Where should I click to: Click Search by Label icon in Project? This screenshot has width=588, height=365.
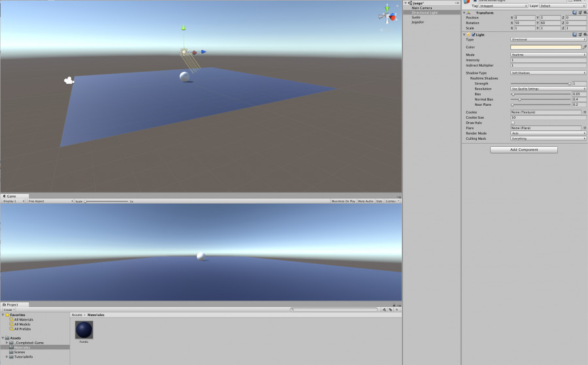click(391, 309)
